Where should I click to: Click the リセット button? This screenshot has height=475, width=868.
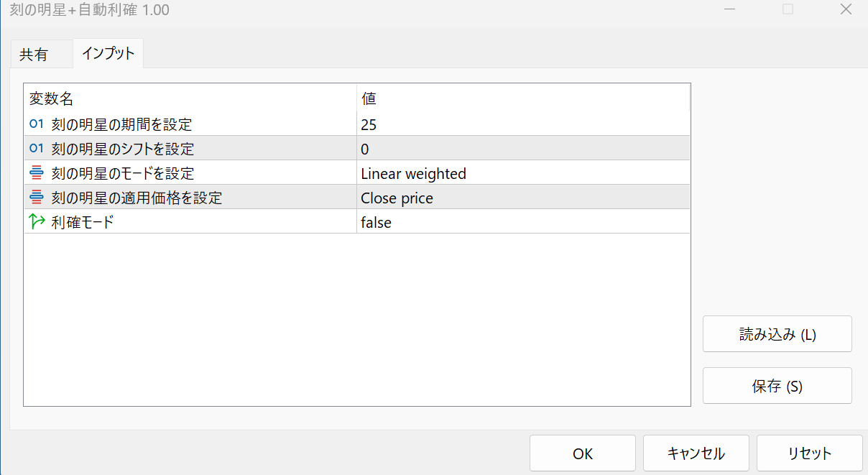[809, 453]
